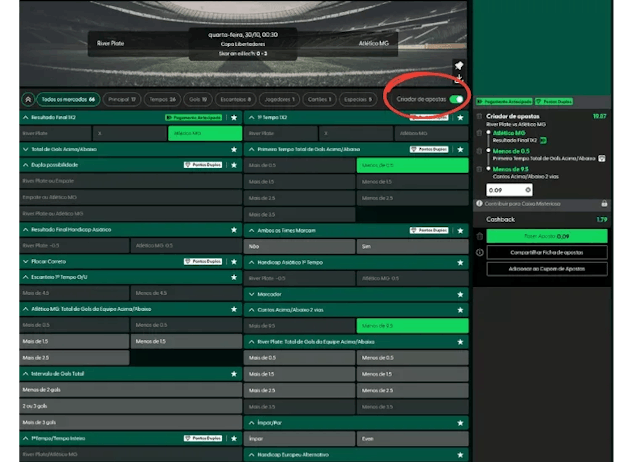Switch to the Escanteios tab

(234, 99)
